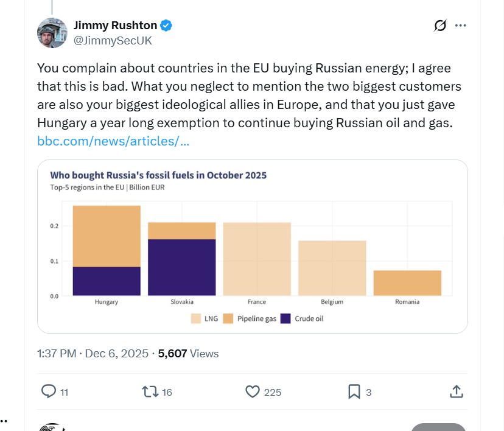
Task: Click the Slovakia bar in chart
Action: pos(181,259)
